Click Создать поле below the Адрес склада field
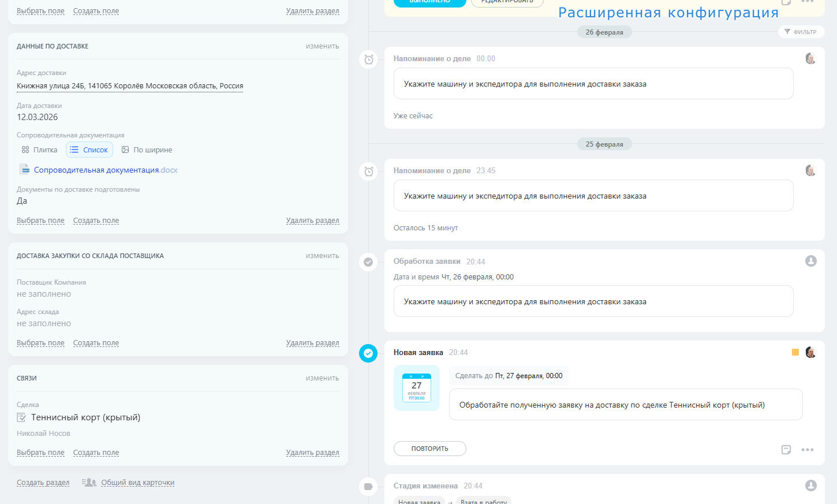The height and width of the screenshot is (504, 837). (96, 343)
